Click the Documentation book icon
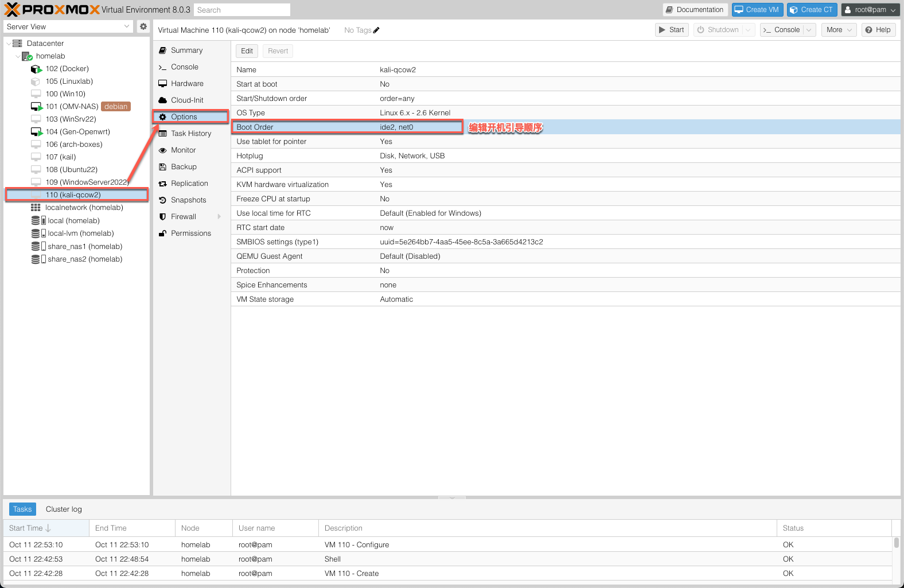This screenshot has width=904, height=588. coord(669,10)
